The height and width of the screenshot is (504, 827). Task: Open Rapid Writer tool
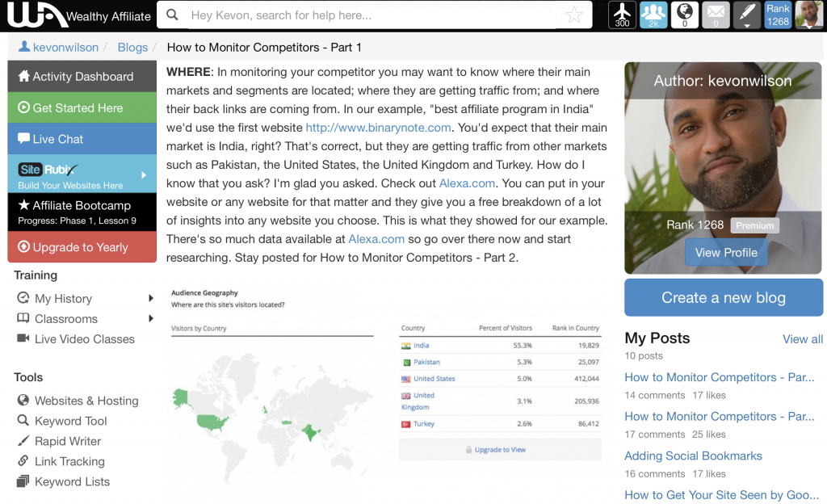68,441
